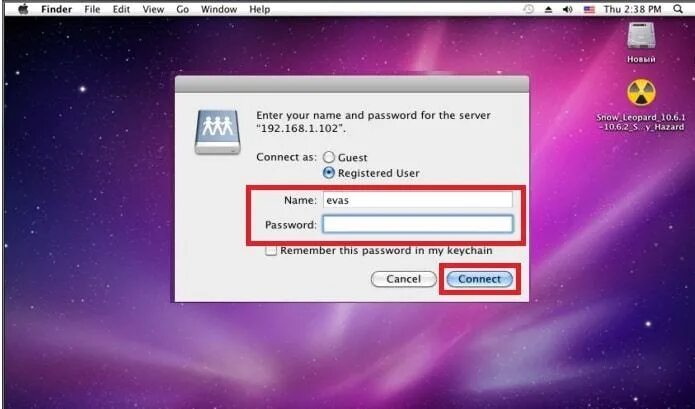Click the Connect button

pyautogui.click(x=479, y=279)
